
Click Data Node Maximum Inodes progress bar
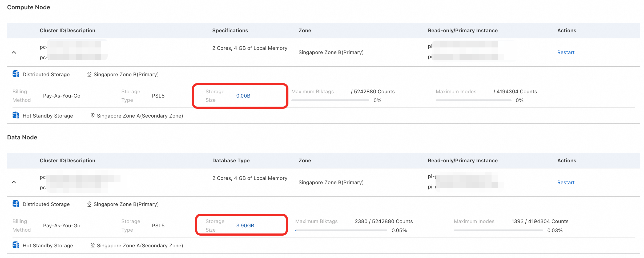click(498, 230)
